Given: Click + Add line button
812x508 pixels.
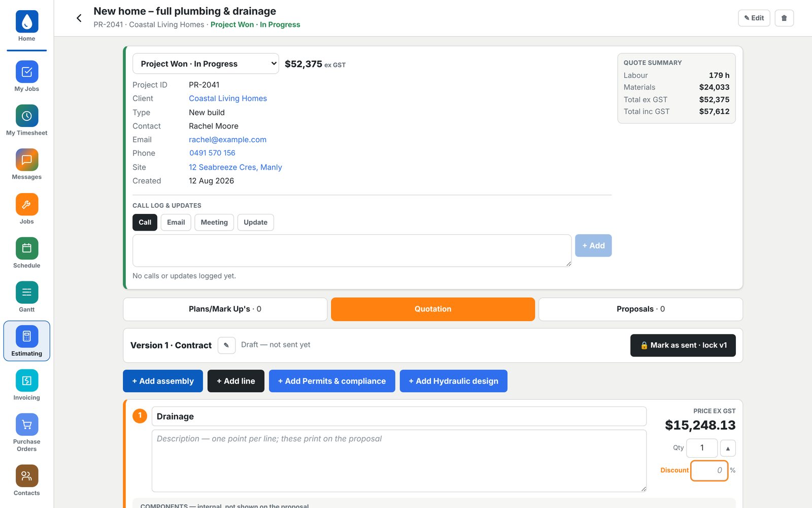Looking at the screenshot, I should [236, 381].
